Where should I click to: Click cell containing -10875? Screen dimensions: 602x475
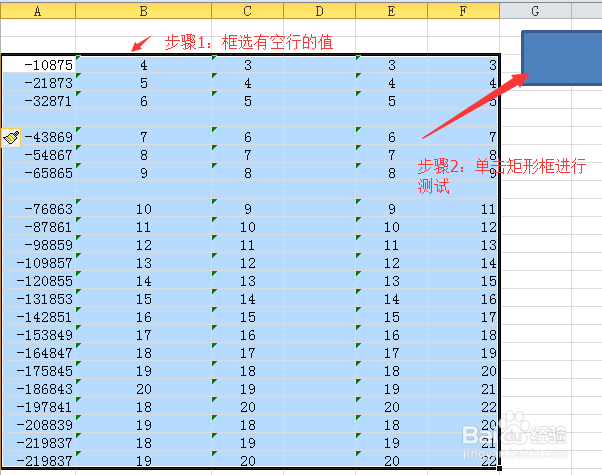tap(38, 65)
